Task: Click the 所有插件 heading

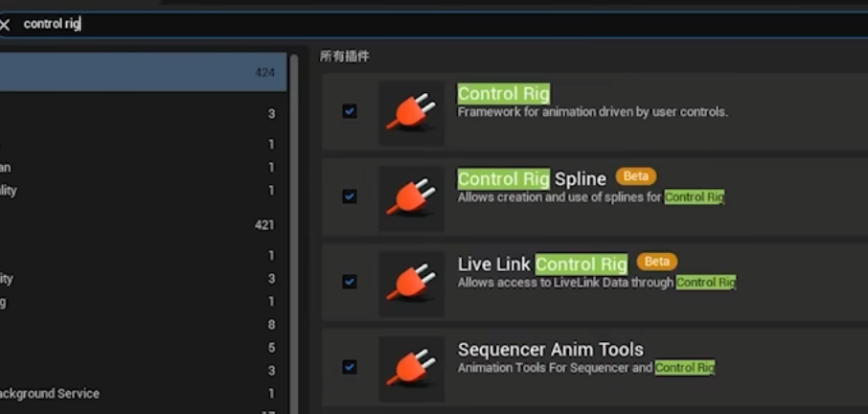Action: point(344,57)
